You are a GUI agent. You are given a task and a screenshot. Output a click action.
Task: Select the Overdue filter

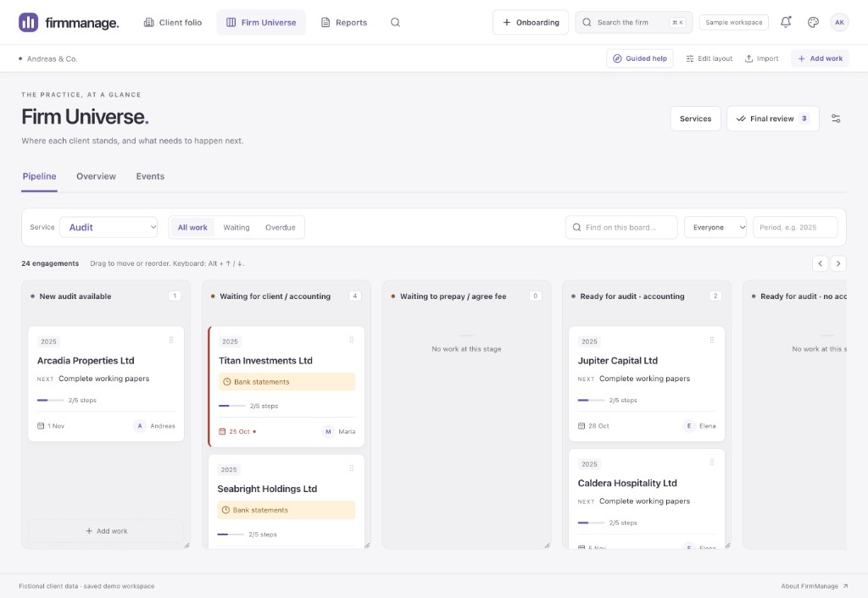click(280, 227)
